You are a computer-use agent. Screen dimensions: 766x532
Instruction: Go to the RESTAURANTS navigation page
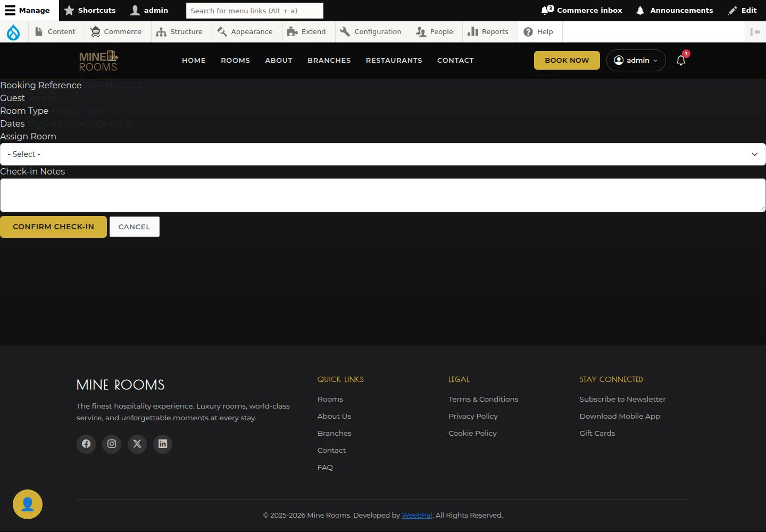click(394, 61)
